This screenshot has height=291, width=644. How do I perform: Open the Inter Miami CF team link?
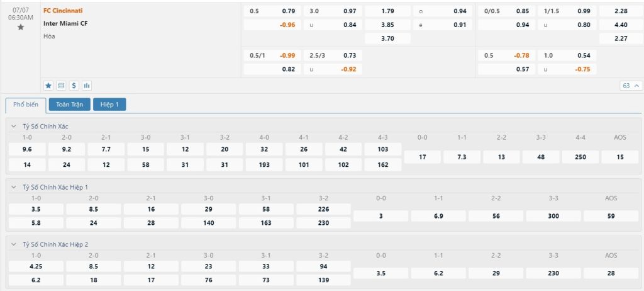pyautogui.click(x=66, y=23)
